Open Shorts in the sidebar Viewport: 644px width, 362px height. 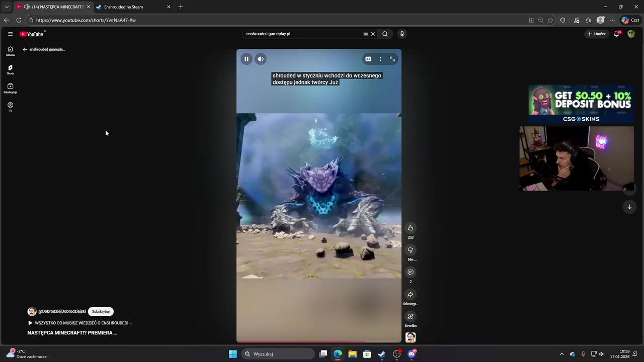[x=10, y=69]
